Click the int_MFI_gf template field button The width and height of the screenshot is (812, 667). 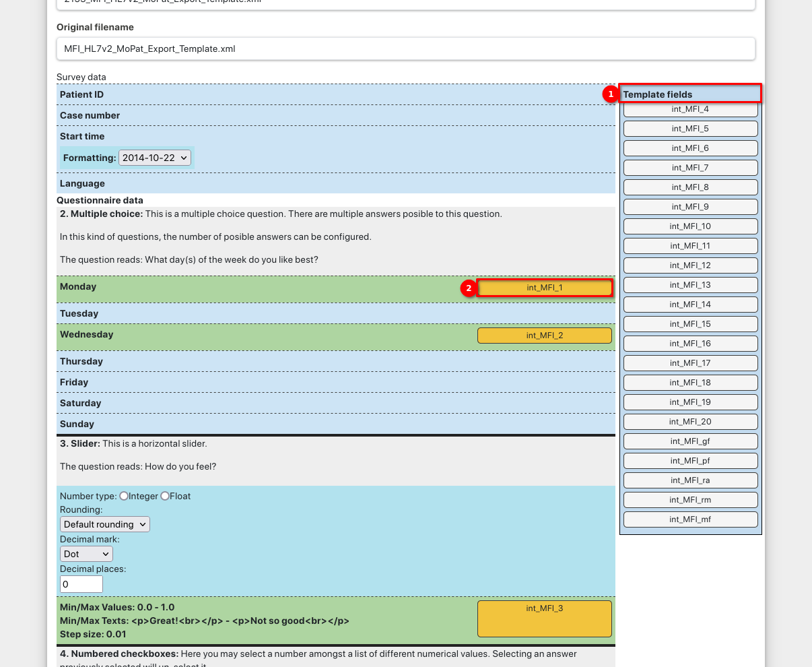coord(689,441)
